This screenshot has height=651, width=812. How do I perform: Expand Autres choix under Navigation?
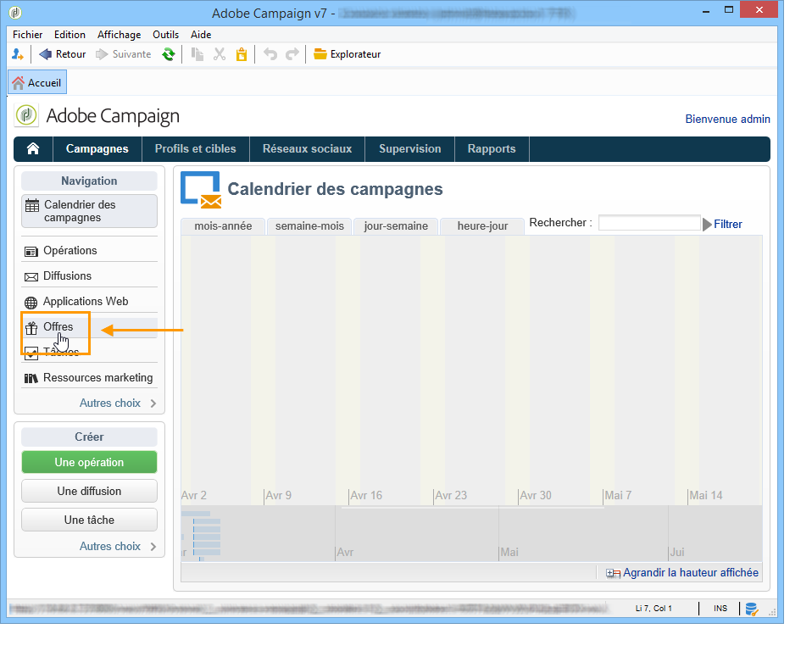click(x=118, y=403)
